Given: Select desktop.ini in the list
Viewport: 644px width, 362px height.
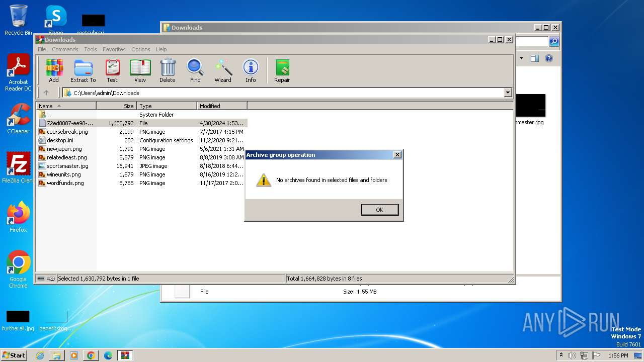Looking at the screenshot, I should 141,140.
